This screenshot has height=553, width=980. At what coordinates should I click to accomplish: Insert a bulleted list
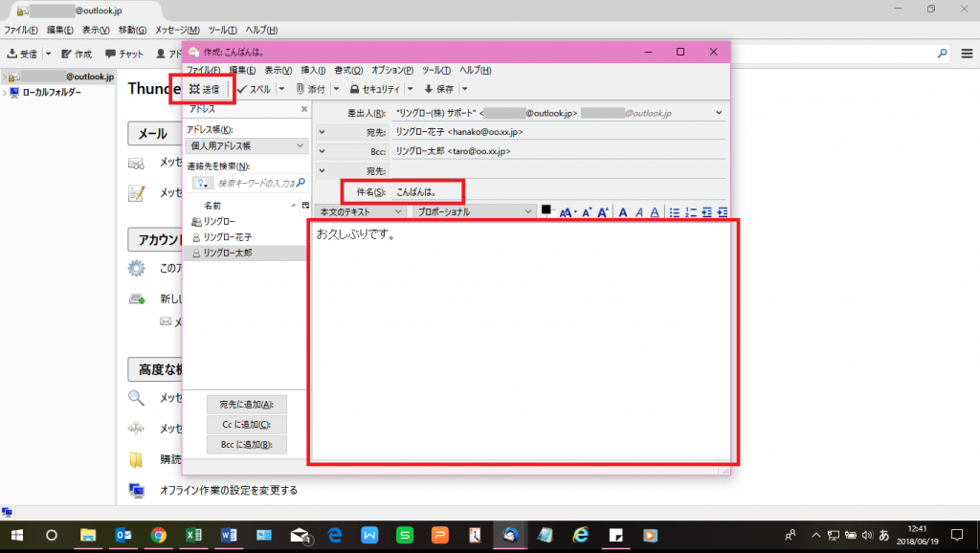(676, 211)
